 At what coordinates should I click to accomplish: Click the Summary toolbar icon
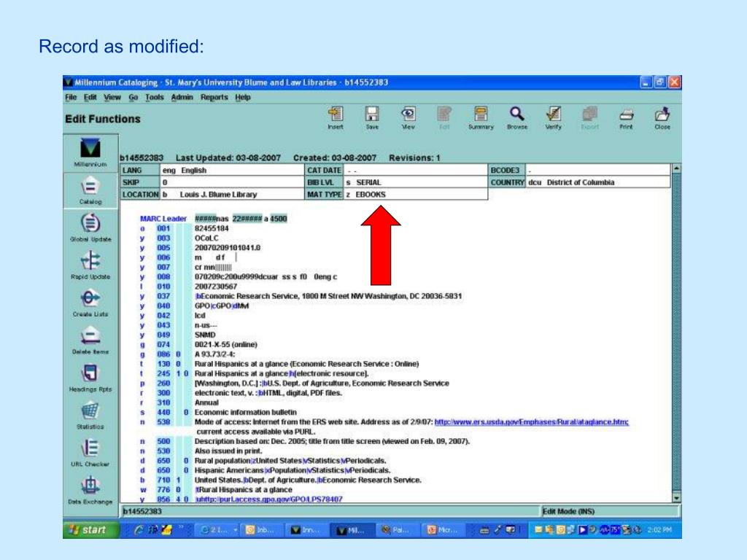click(x=481, y=117)
